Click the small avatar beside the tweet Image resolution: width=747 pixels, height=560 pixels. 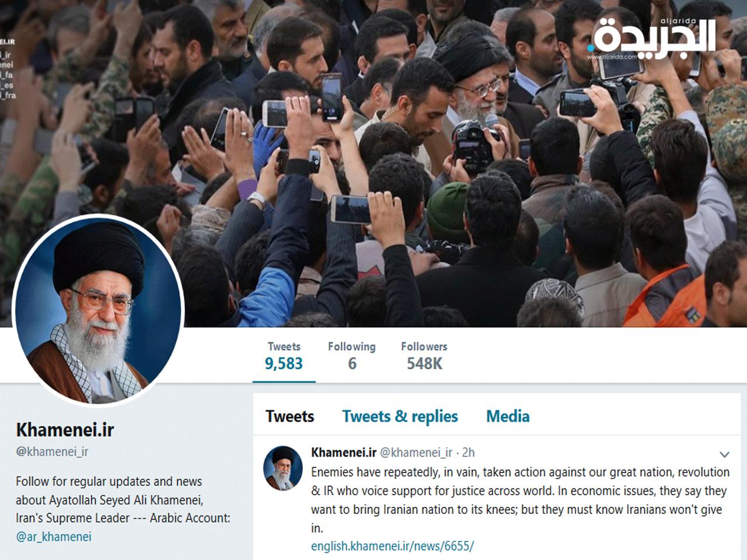tap(283, 468)
